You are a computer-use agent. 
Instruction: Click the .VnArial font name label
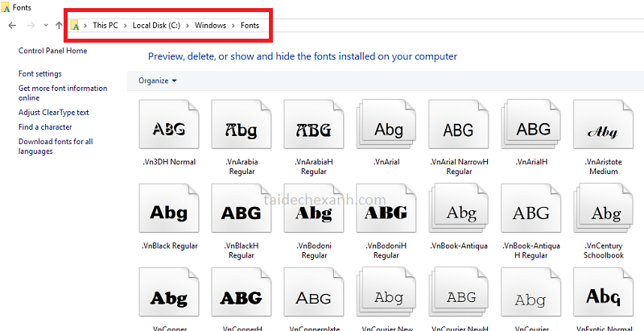[386, 162]
